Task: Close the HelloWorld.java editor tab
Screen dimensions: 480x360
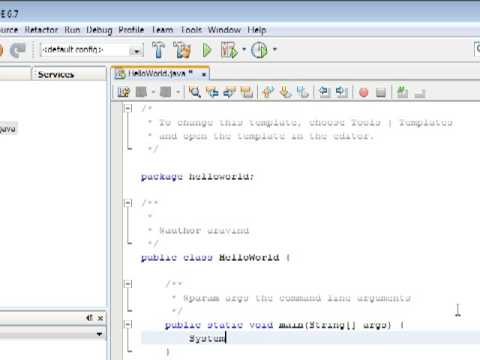Action: 204,74
